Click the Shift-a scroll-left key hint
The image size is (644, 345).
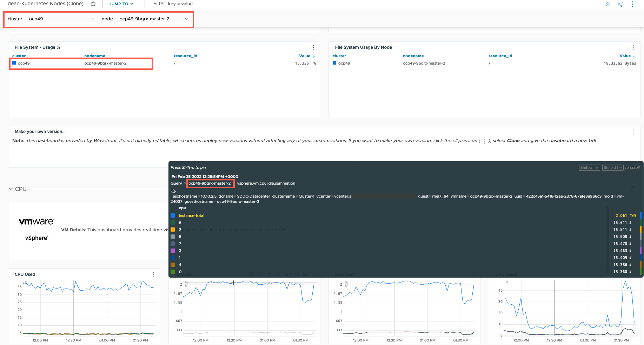pyautogui.click(x=589, y=168)
